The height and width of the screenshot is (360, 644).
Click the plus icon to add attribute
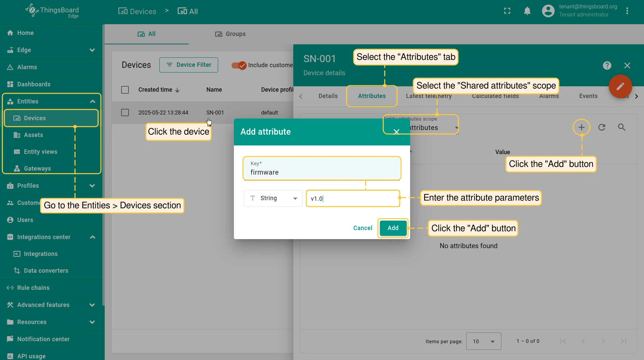pos(581,127)
